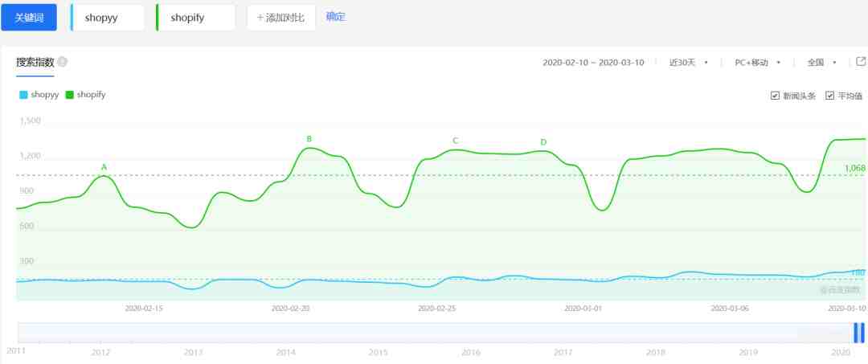Screen dimensions: 868x364
Task: Click the blue timeline range slider handle
Action: click(858, 333)
